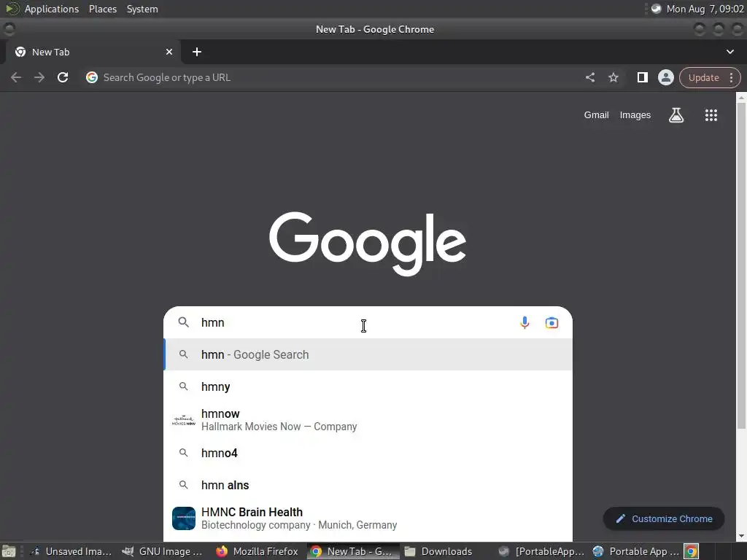The width and height of the screenshot is (747, 560).
Task: Expand the tab search chevron
Action: pos(729,52)
